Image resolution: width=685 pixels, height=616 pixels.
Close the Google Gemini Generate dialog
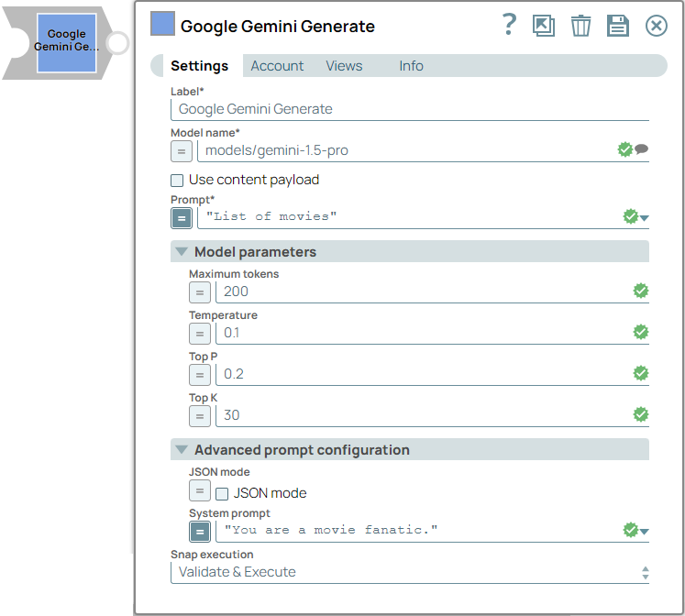pos(657,26)
